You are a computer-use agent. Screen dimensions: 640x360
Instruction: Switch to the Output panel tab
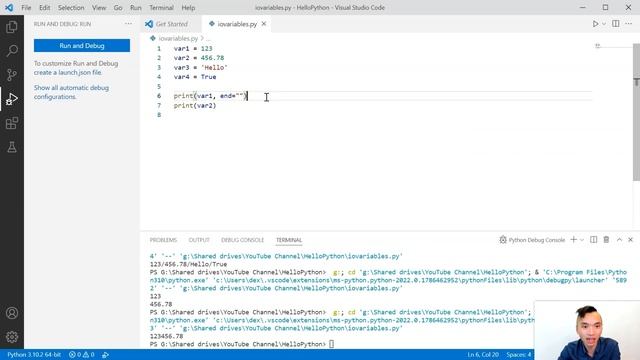coord(199,240)
